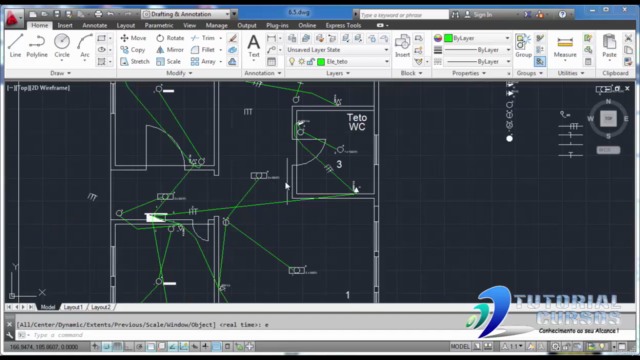Toggle layer freeze sun icon
640x360 pixels.
pos(301,62)
